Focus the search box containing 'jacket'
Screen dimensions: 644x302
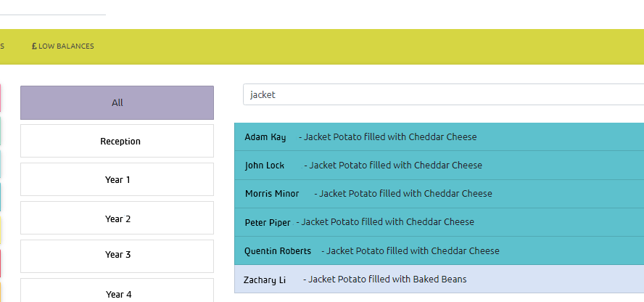(x=442, y=94)
